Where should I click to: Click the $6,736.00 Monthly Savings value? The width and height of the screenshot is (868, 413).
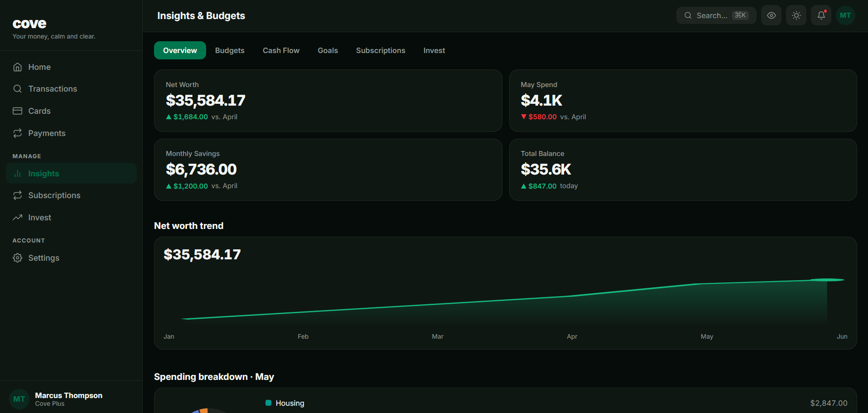tap(201, 169)
